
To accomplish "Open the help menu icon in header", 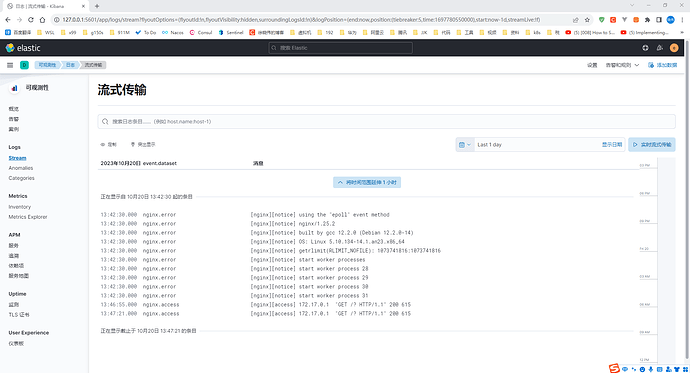I will 645,48.
